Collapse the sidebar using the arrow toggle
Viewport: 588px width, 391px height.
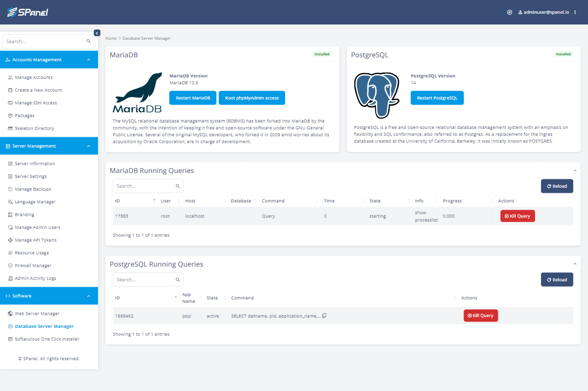pos(97,32)
